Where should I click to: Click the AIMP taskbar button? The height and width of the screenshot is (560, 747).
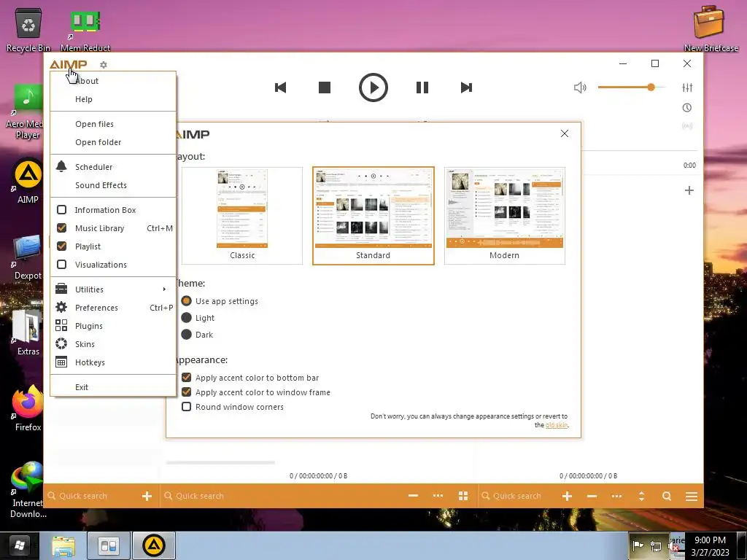(x=153, y=545)
